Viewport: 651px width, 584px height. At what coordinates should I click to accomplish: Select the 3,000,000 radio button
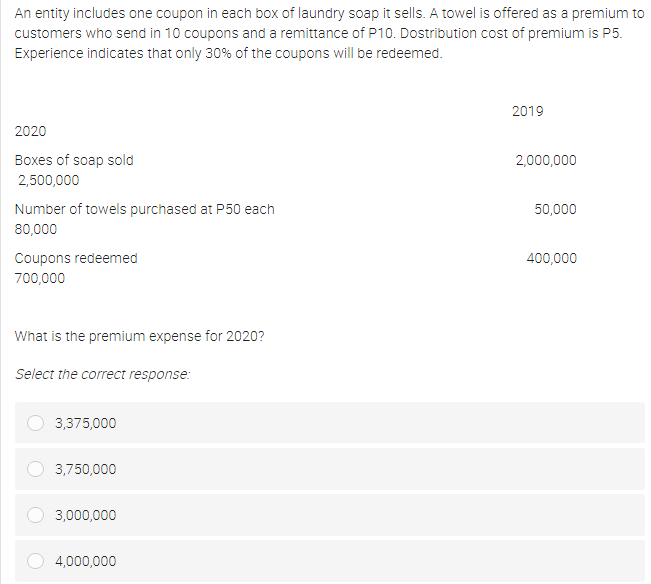35,515
